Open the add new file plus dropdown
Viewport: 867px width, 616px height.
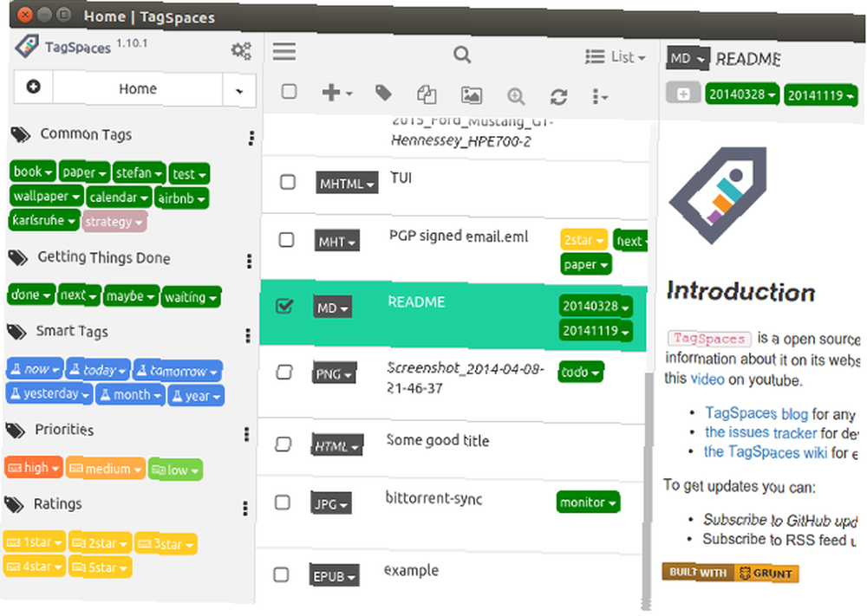pyautogui.click(x=336, y=92)
